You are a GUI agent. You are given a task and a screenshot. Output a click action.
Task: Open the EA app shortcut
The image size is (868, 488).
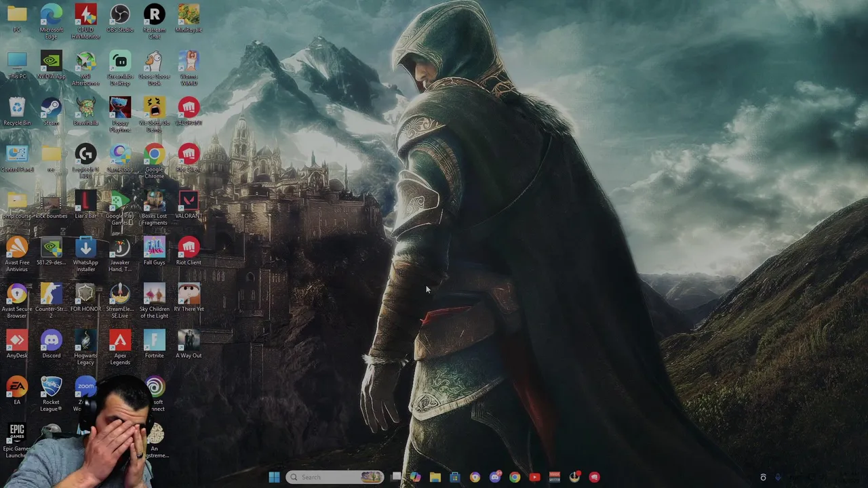tap(17, 391)
